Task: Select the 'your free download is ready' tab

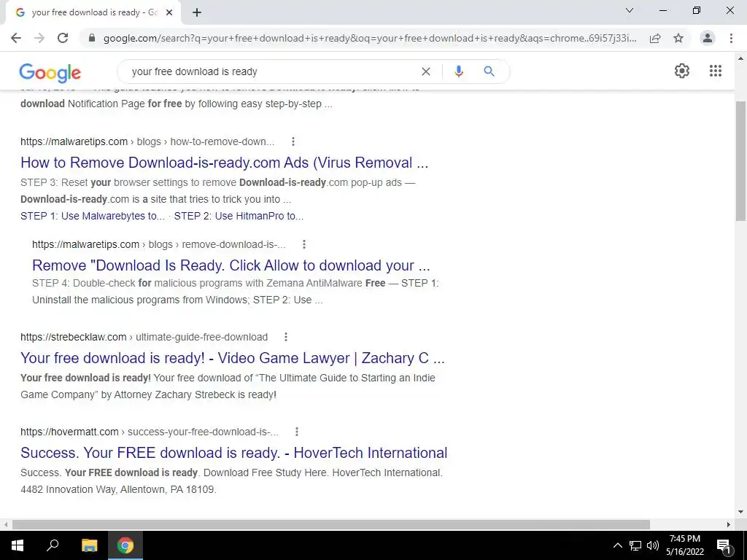Action: click(93, 12)
